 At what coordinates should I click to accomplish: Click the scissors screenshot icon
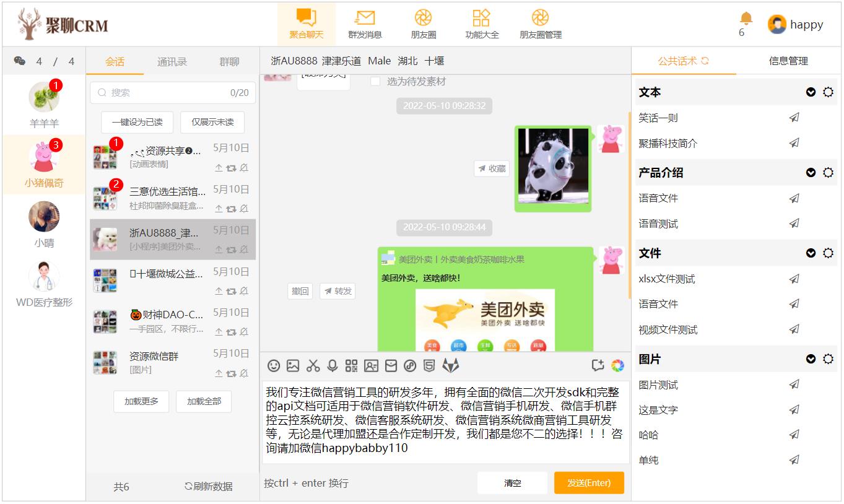pyautogui.click(x=313, y=366)
